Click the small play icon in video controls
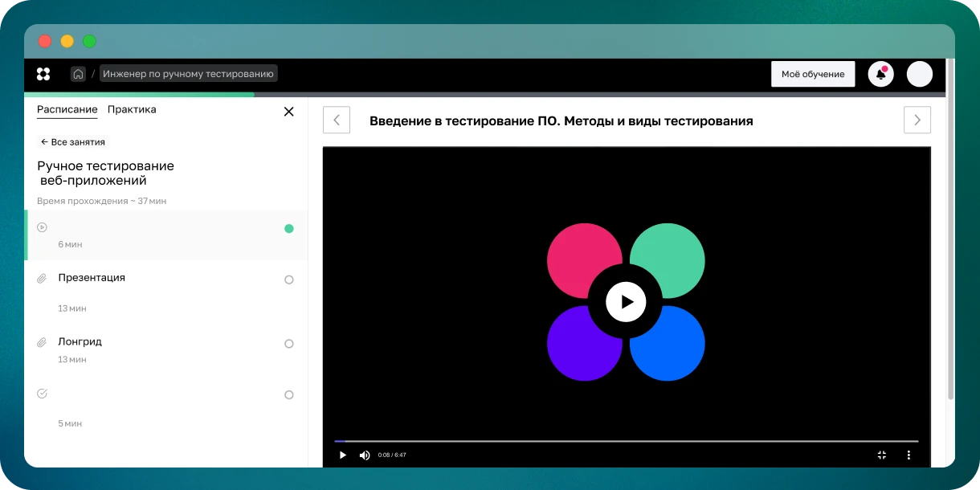The image size is (980, 490). [343, 455]
